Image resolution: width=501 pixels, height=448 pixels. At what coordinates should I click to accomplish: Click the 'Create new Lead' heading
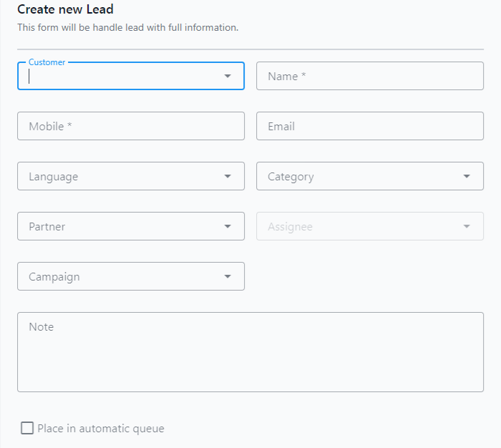click(x=65, y=9)
